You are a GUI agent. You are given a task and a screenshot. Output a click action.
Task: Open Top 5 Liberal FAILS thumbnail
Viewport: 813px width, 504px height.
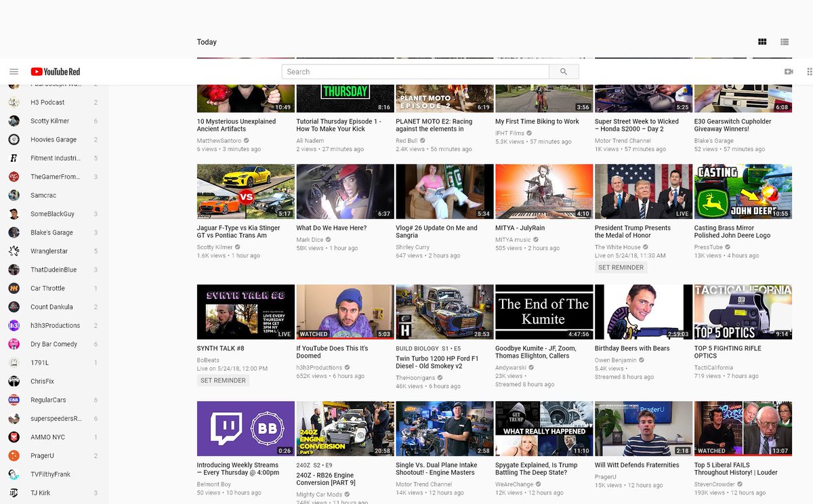(x=743, y=428)
